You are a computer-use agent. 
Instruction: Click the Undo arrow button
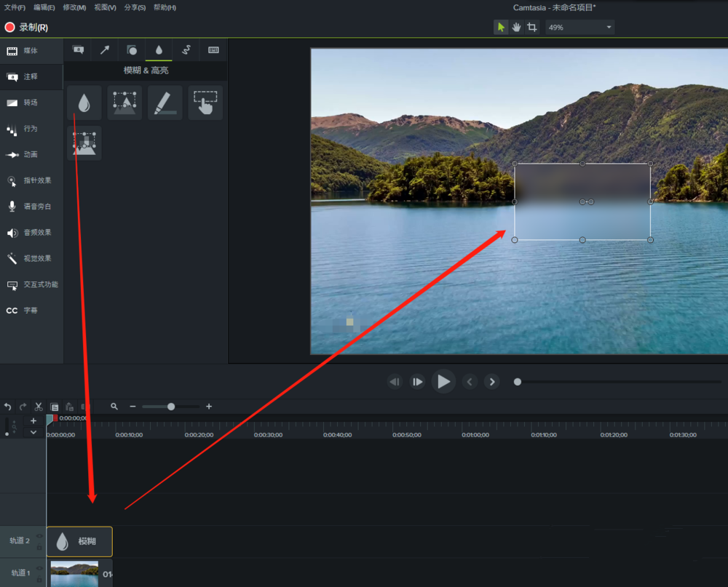7,407
